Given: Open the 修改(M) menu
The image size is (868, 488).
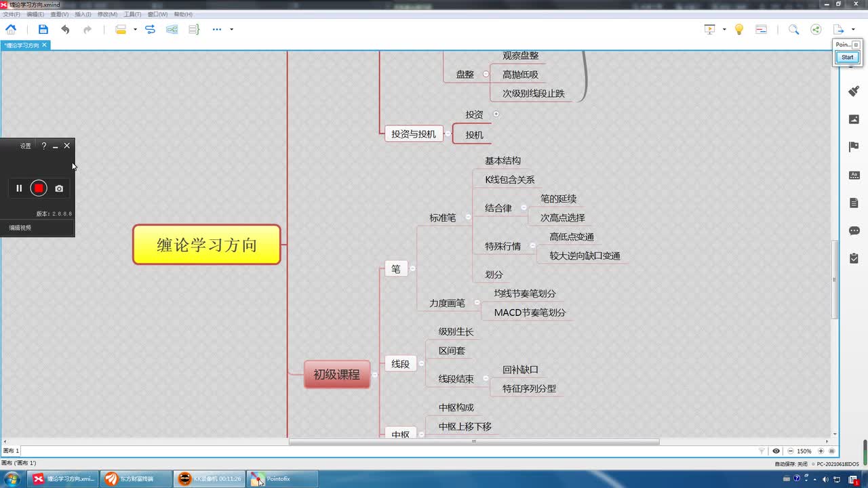Looking at the screenshot, I should [x=107, y=14].
